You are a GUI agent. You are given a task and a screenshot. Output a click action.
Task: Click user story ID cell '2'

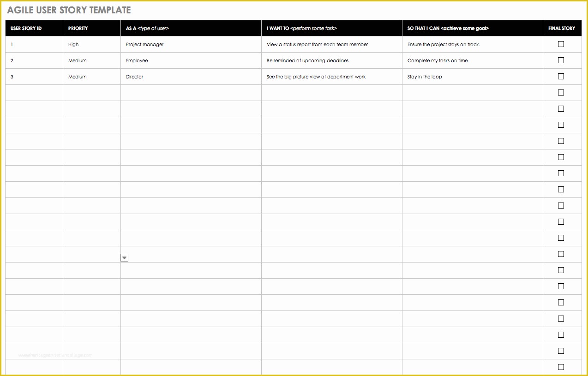coord(34,60)
